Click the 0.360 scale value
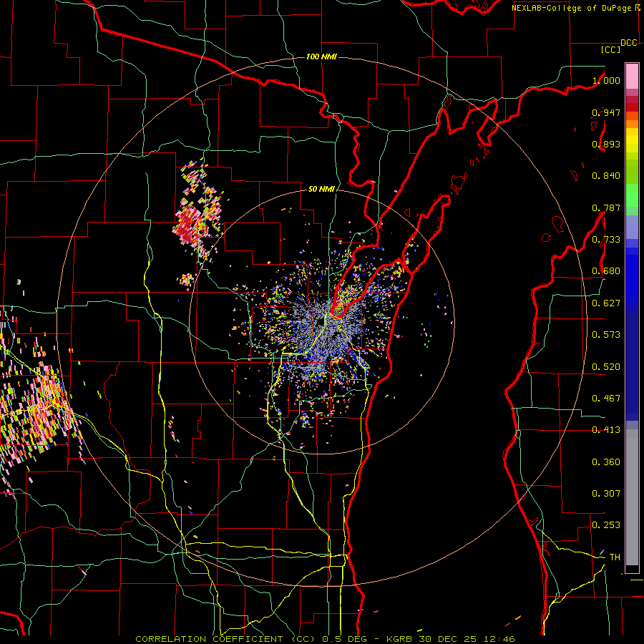644x644 pixels. (x=606, y=462)
